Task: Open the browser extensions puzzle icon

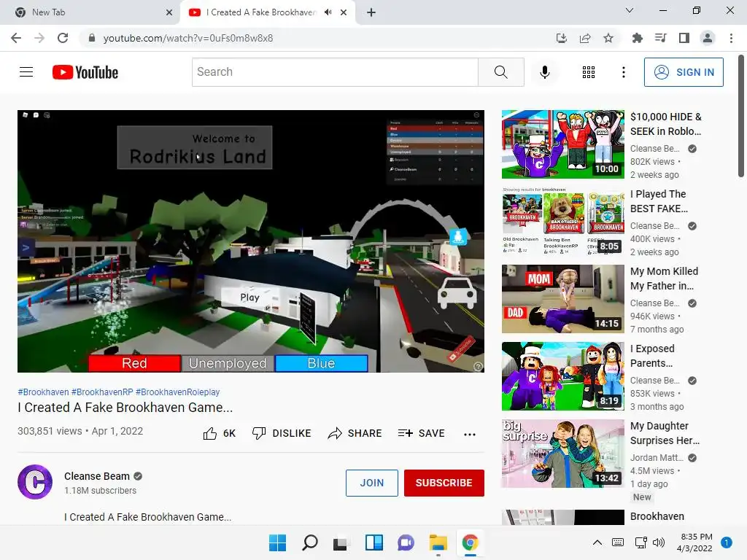Action: click(637, 38)
